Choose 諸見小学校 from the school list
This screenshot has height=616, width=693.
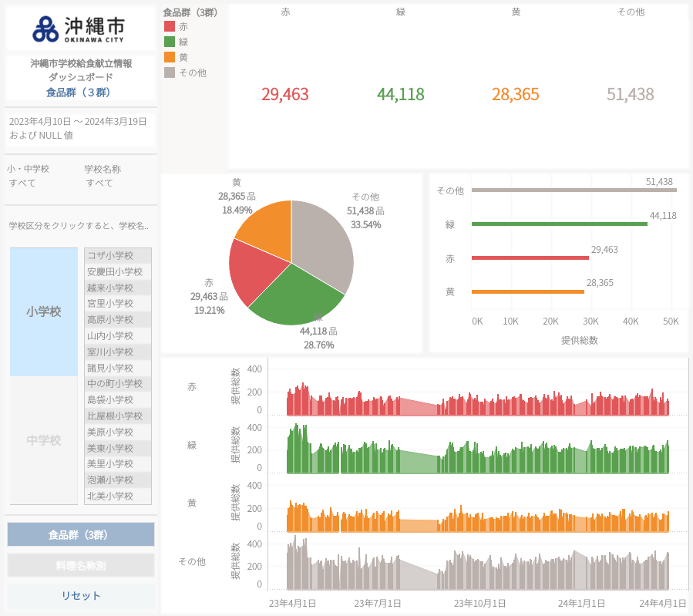click(118, 368)
